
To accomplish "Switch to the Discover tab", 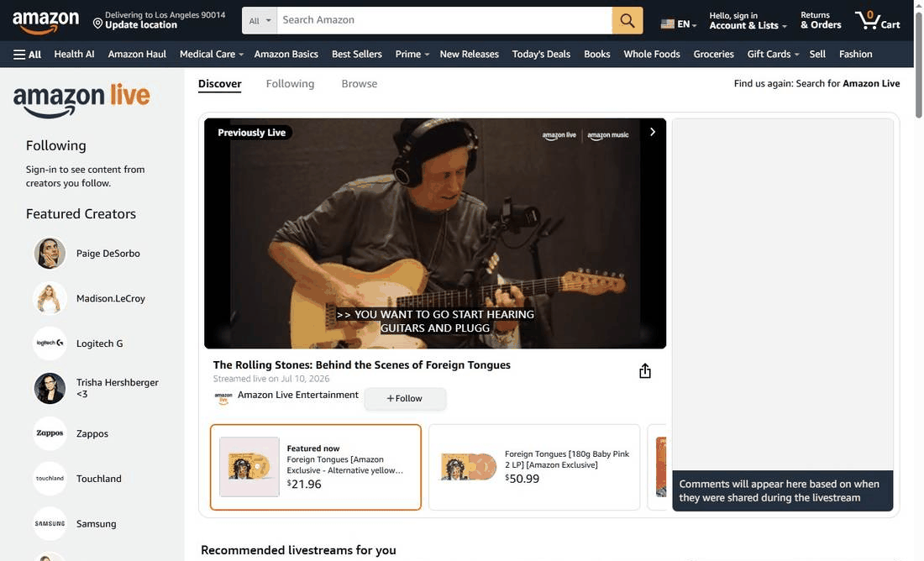I will [220, 84].
